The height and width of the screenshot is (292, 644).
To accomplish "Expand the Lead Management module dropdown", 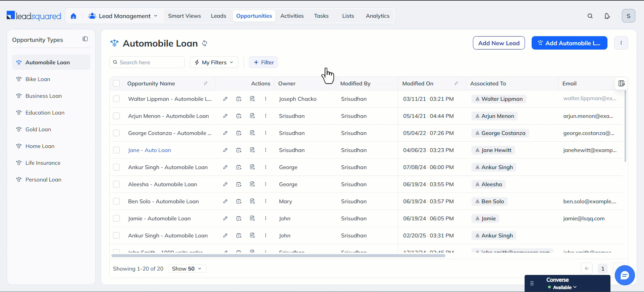I will tap(123, 16).
